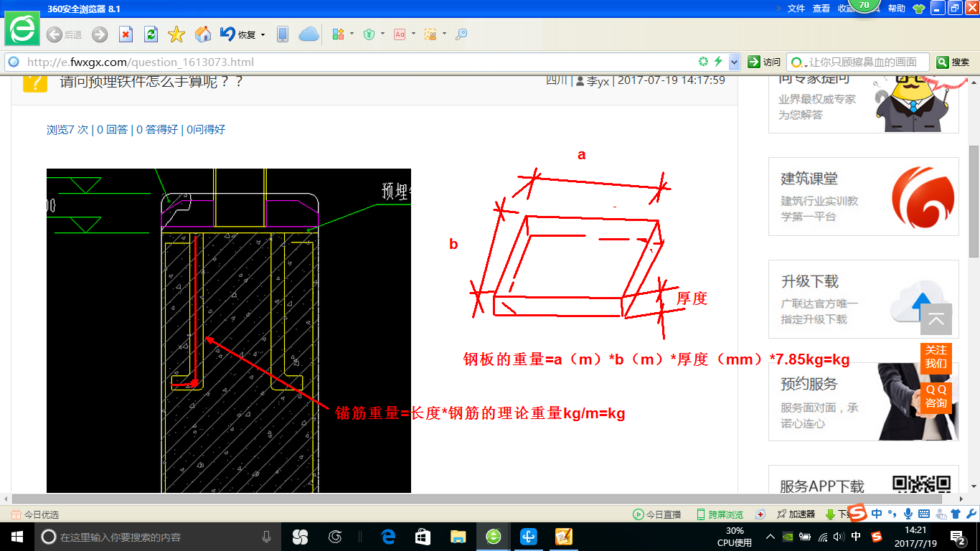
Task: Go to the Home page icon
Action: click(x=203, y=34)
